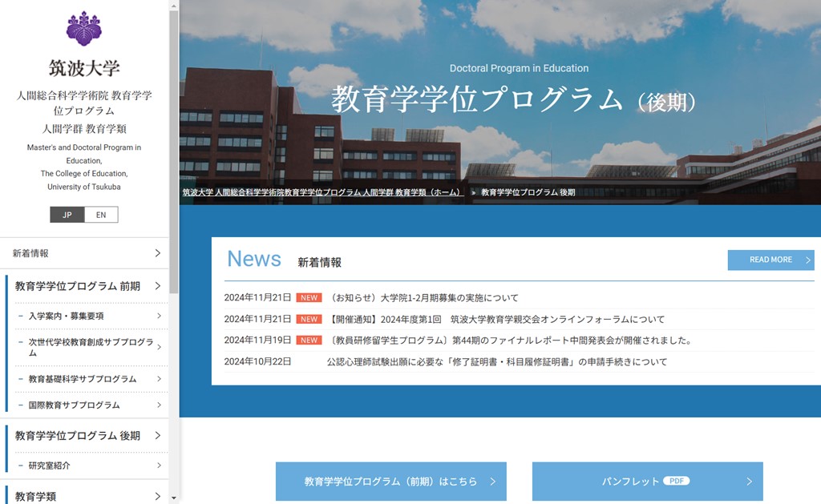
Task: Switch language to JP
Action: tap(67, 215)
